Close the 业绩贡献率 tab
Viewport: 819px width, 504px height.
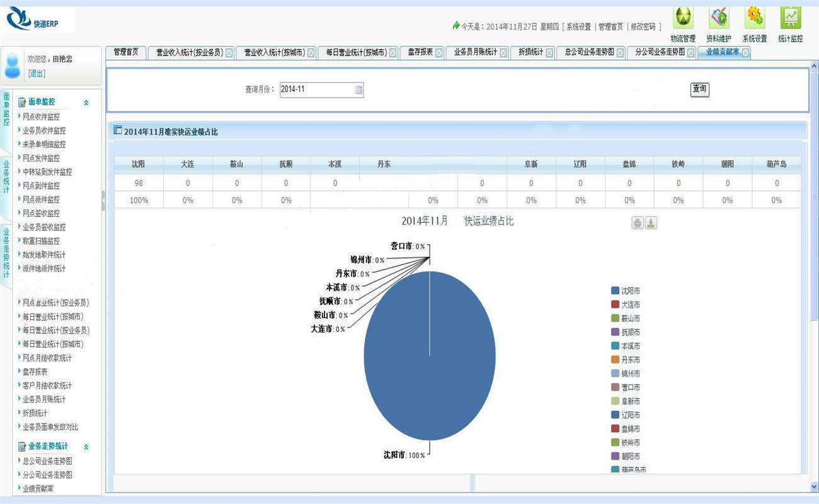tap(746, 53)
